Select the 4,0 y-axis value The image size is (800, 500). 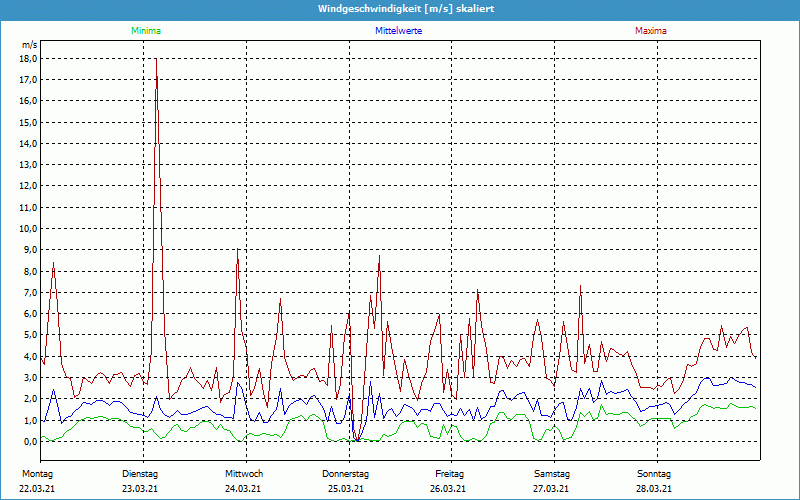[31, 357]
